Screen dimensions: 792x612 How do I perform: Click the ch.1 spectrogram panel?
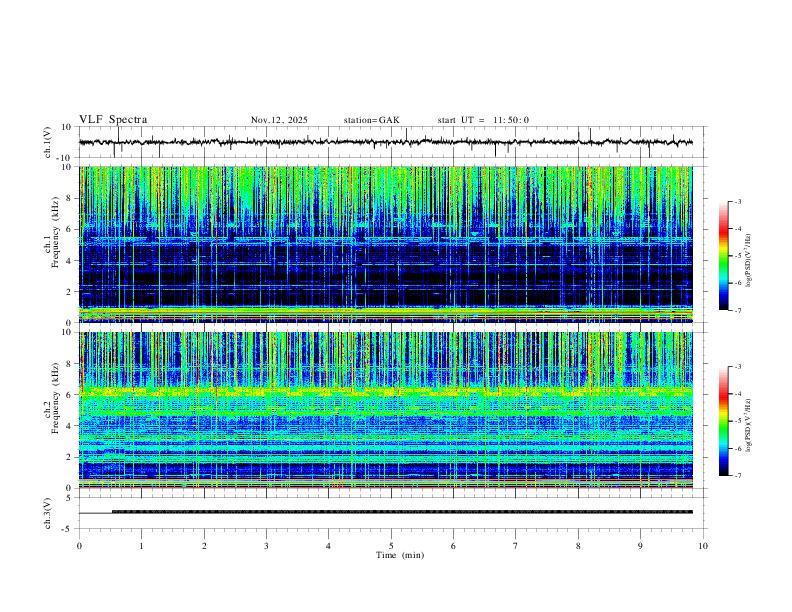386,244
